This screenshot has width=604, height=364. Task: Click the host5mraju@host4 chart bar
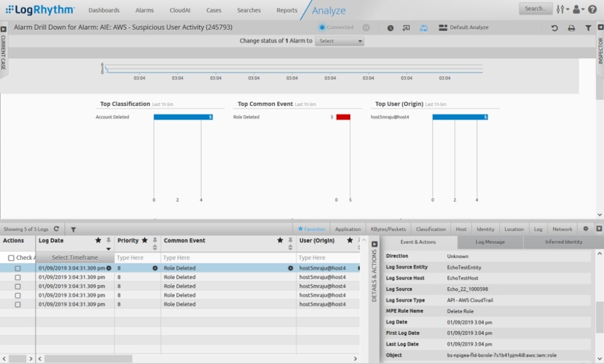(460, 117)
